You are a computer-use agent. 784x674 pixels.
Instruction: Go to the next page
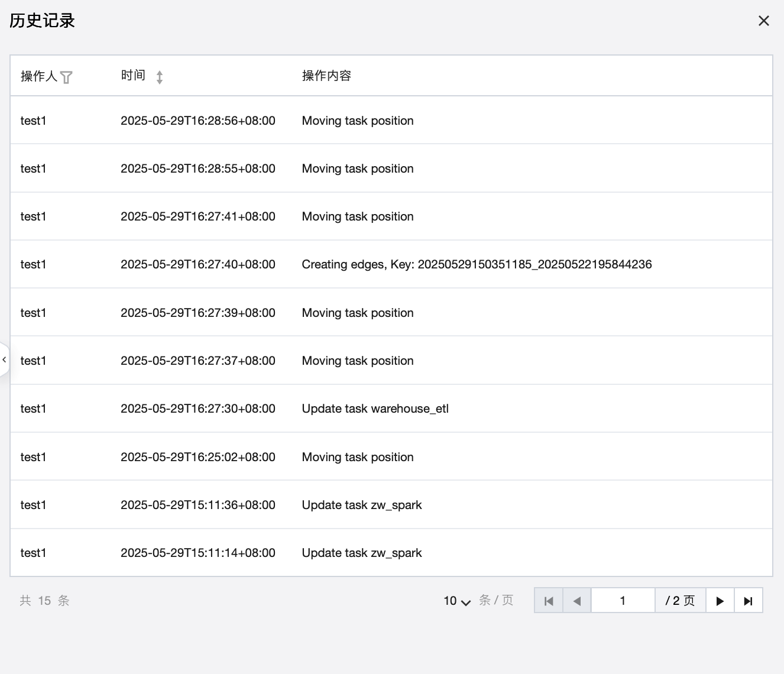(720, 601)
